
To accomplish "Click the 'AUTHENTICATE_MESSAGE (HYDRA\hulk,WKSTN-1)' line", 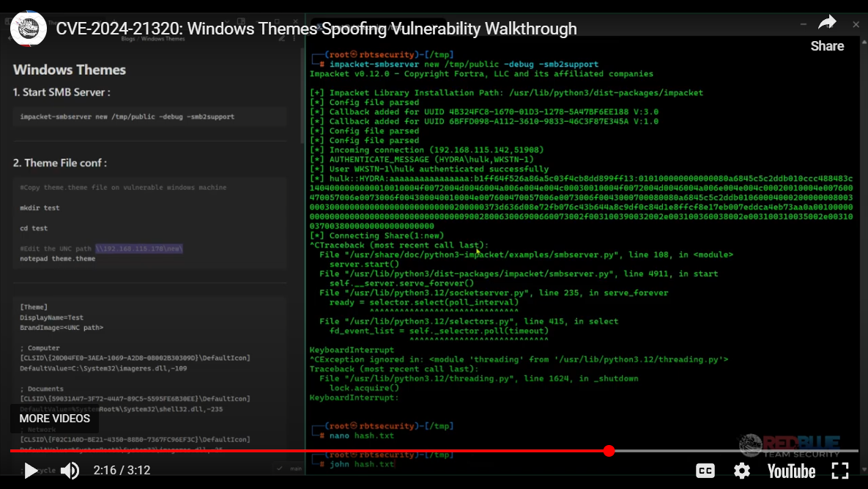I will tap(421, 160).
